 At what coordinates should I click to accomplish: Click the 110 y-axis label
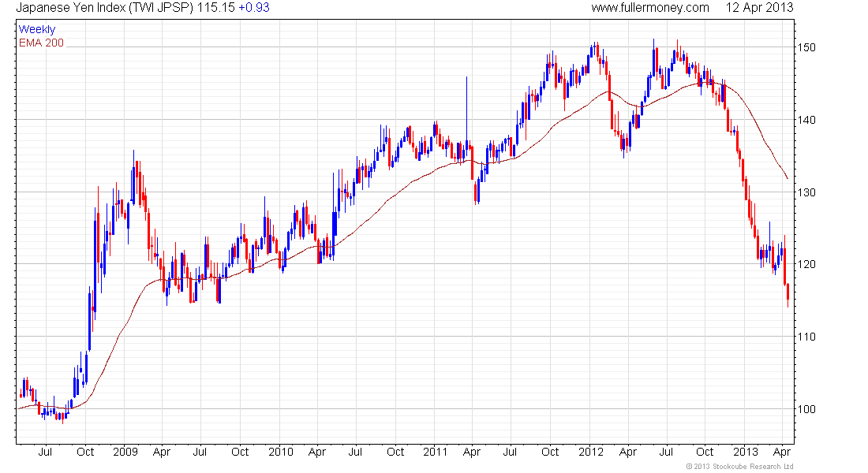806,337
